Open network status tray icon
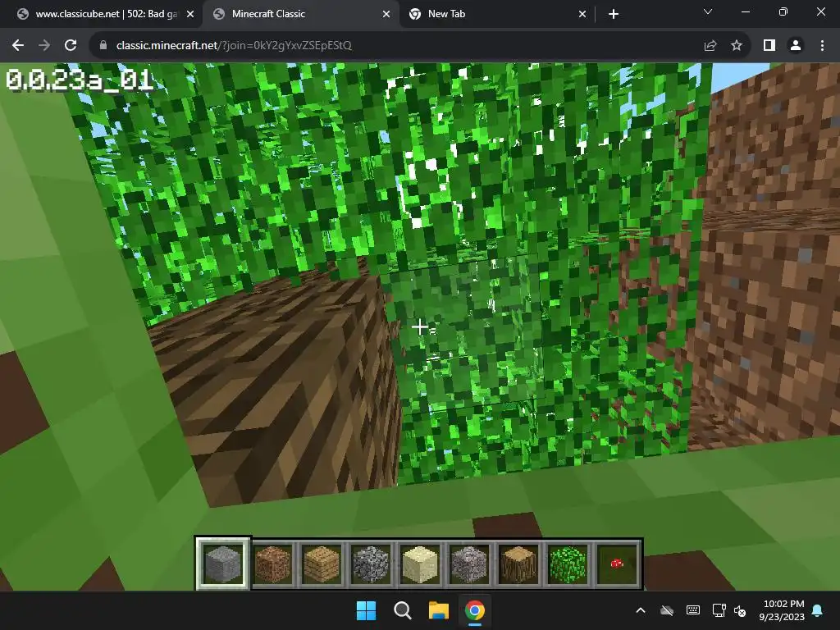The width and height of the screenshot is (840, 630). coord(719,610)
